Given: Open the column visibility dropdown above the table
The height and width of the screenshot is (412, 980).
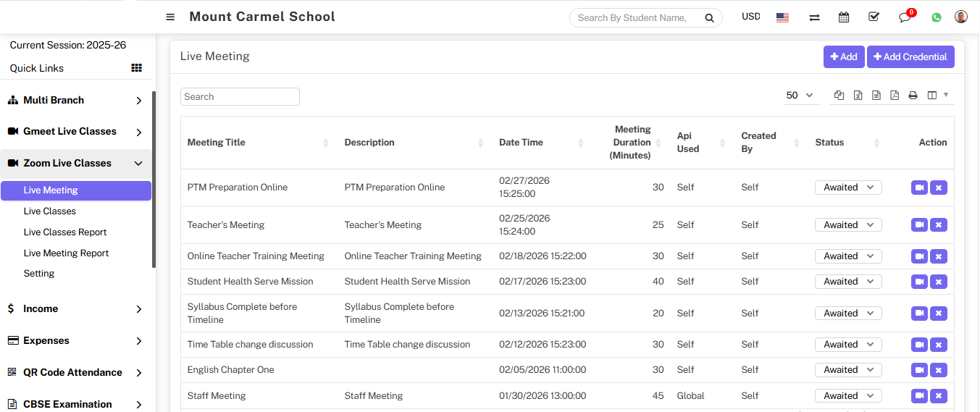Looking at the screenshot, I should point(937,96).
